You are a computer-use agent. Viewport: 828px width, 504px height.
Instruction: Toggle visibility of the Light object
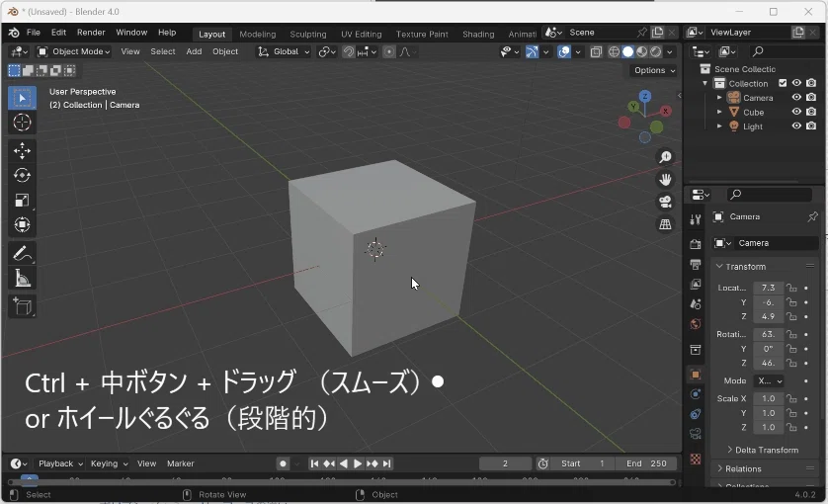tap(796, 126)
